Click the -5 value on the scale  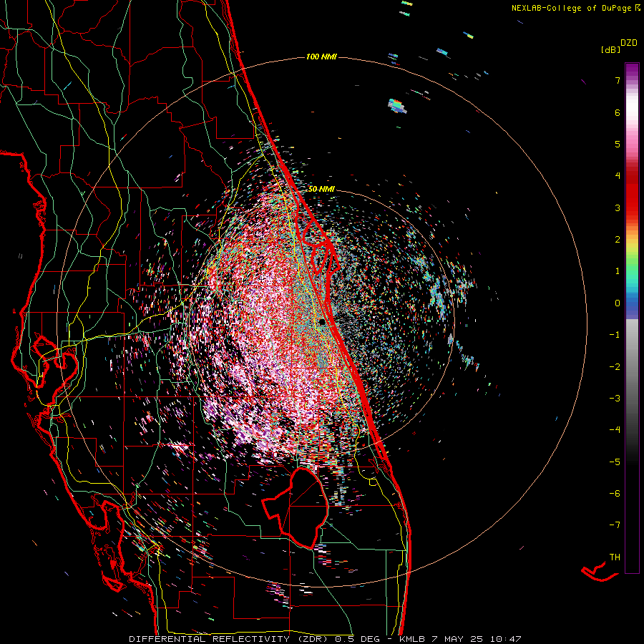[615, 462]
